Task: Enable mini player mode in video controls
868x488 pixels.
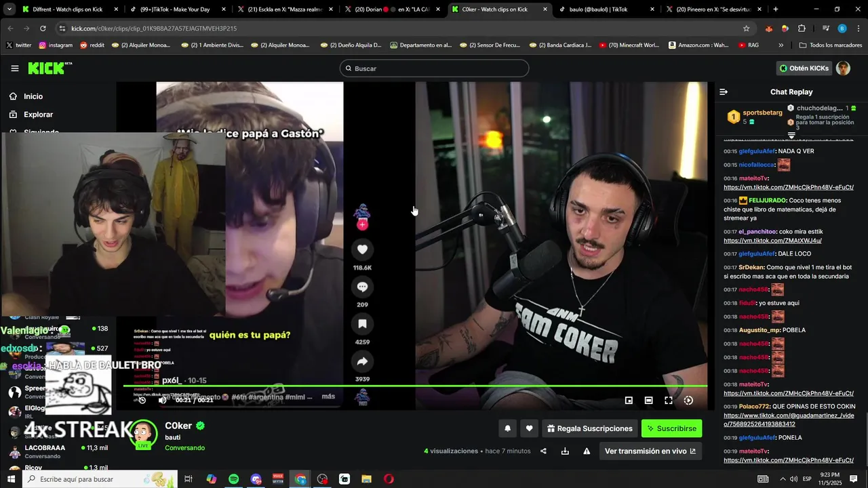Action: (629, 401)
